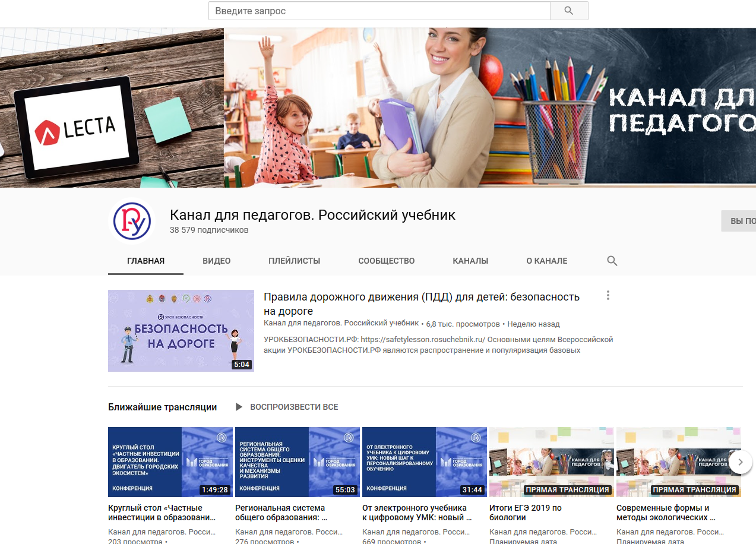
Task: Open the Итоги ЕГЭ 2019 live stream thumbnail
Action: coord(552,462)
